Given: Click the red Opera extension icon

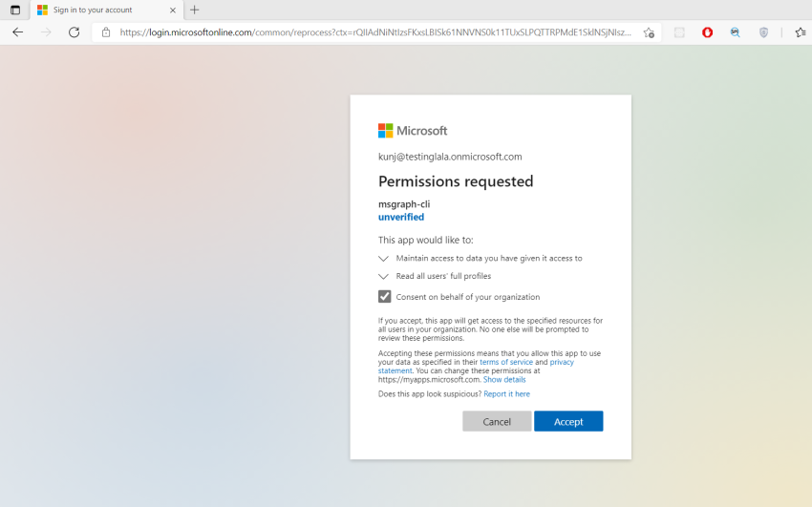Looking at the screenshot, I should 707,32.
